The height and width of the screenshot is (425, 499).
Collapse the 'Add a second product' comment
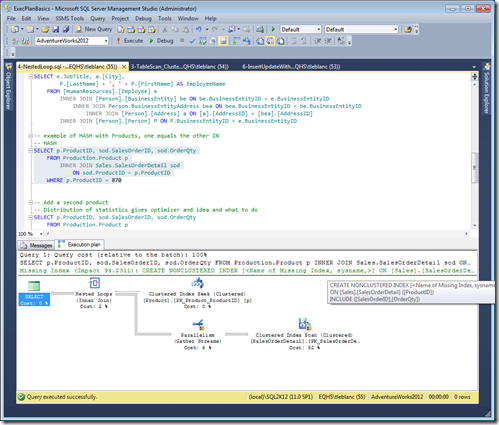(30, 202)
